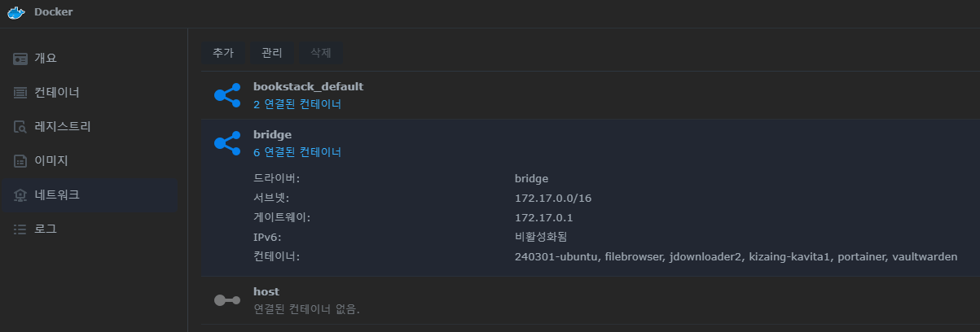This screenshot has height=332, width=980.
Task: Expand the bookstack_default network row
Action: 591,95
